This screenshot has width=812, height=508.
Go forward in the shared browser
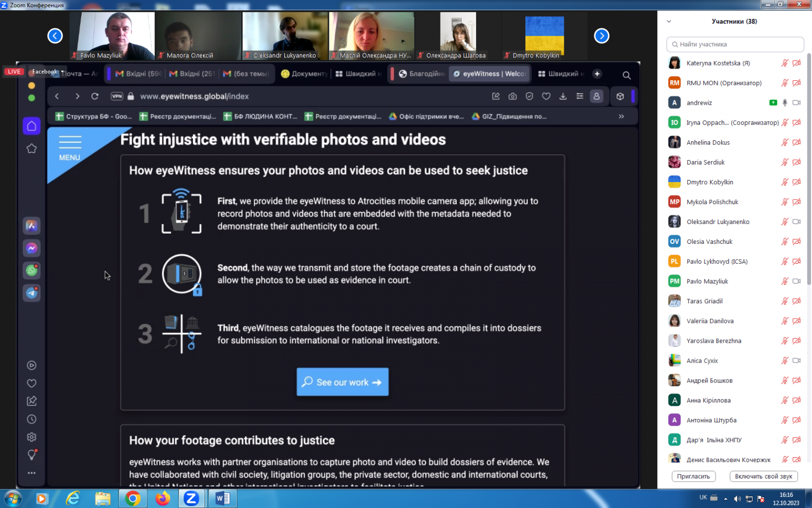pos(77,97)
